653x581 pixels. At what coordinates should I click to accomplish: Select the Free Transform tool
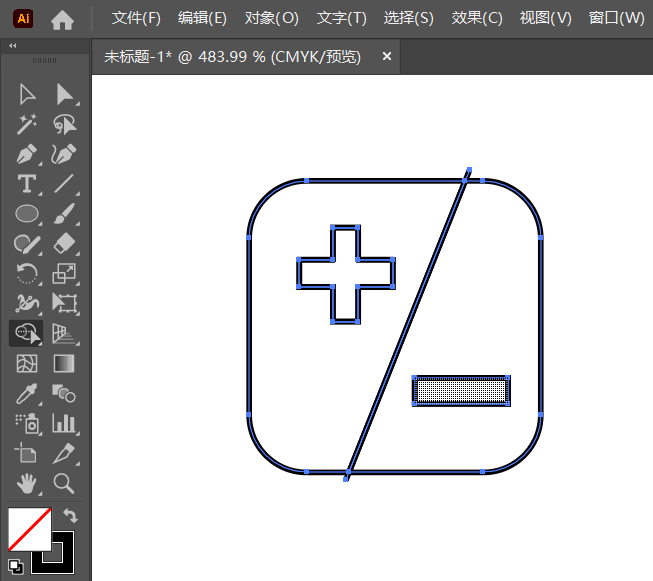[65, 303]
